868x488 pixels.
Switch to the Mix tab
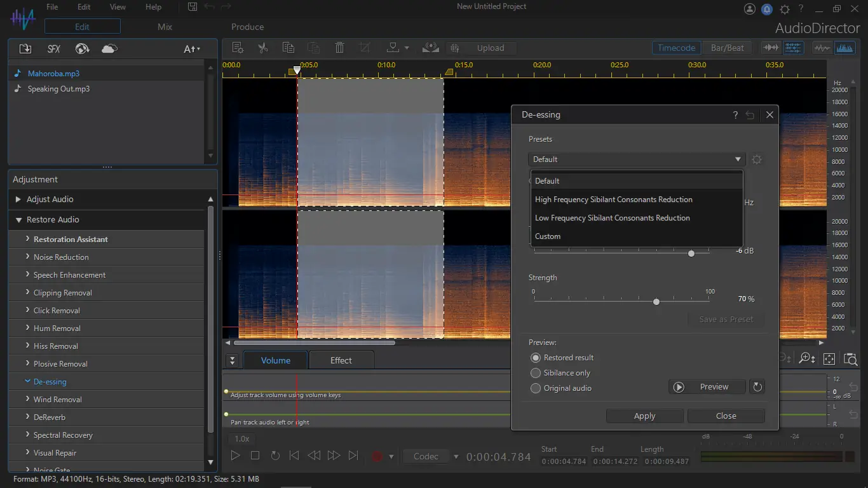click(165, 27)
